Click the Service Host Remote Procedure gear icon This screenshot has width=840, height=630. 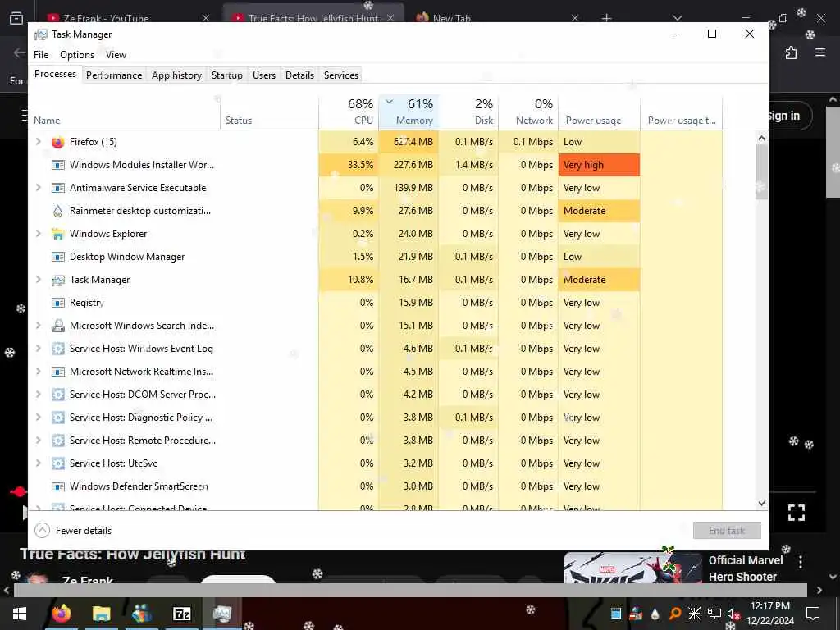click(58, 441)
